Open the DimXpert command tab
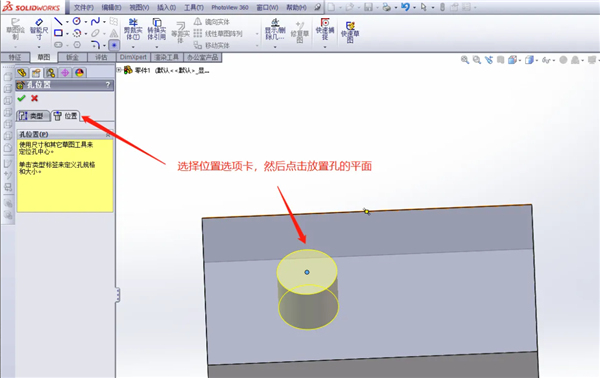 133,57
